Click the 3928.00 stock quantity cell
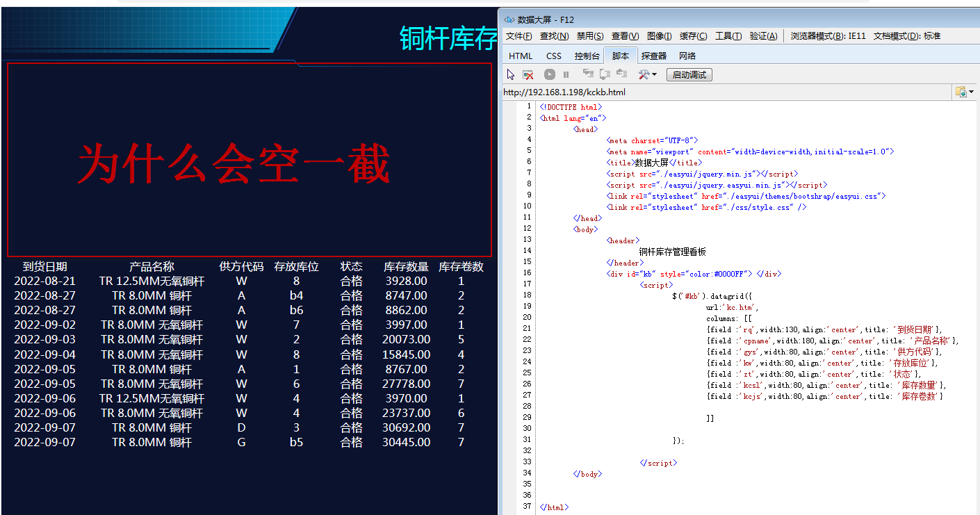This screenshot has height=515, width=980. click(407, 281)
